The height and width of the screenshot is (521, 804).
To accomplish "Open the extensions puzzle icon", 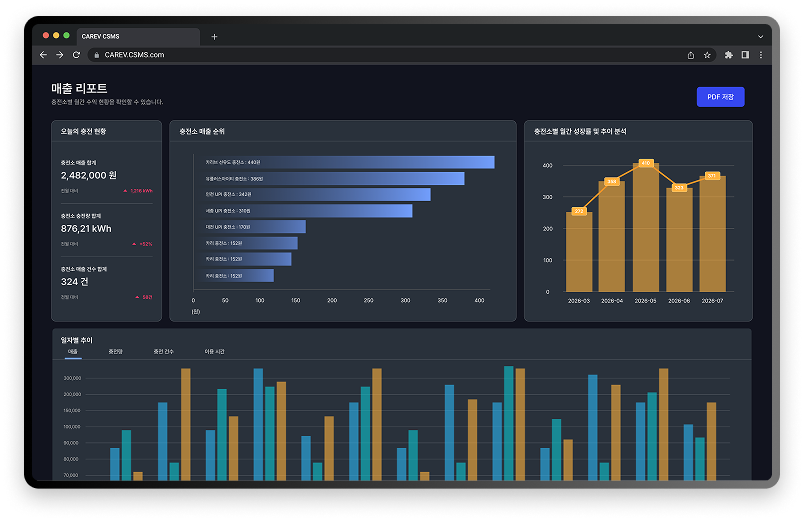I will [x=729, y=55].
